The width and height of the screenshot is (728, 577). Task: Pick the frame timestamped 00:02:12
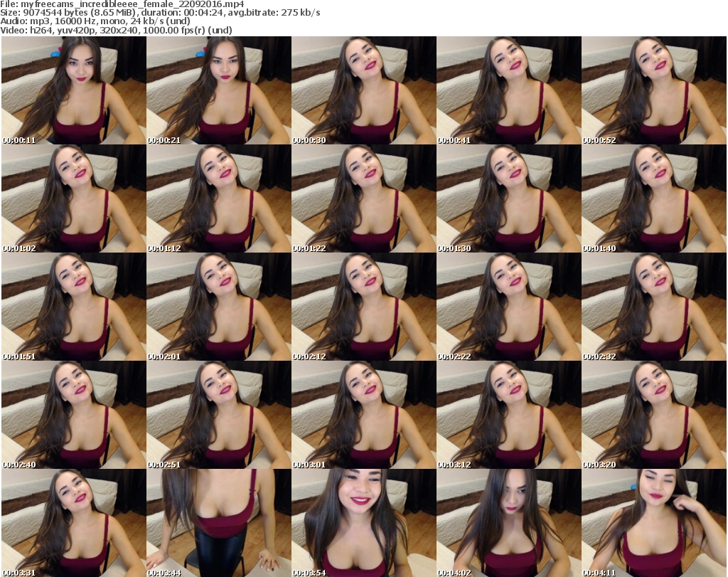click(364, 307)
